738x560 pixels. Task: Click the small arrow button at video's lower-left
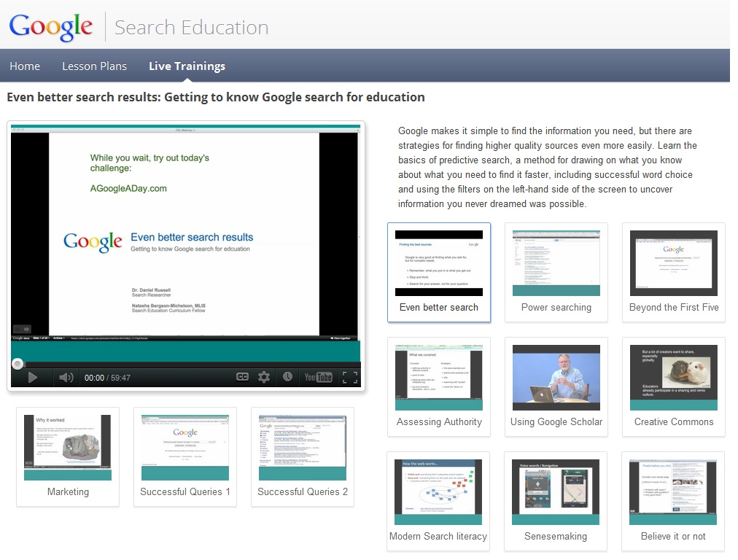pyautogui.click(x=22, y=329)
